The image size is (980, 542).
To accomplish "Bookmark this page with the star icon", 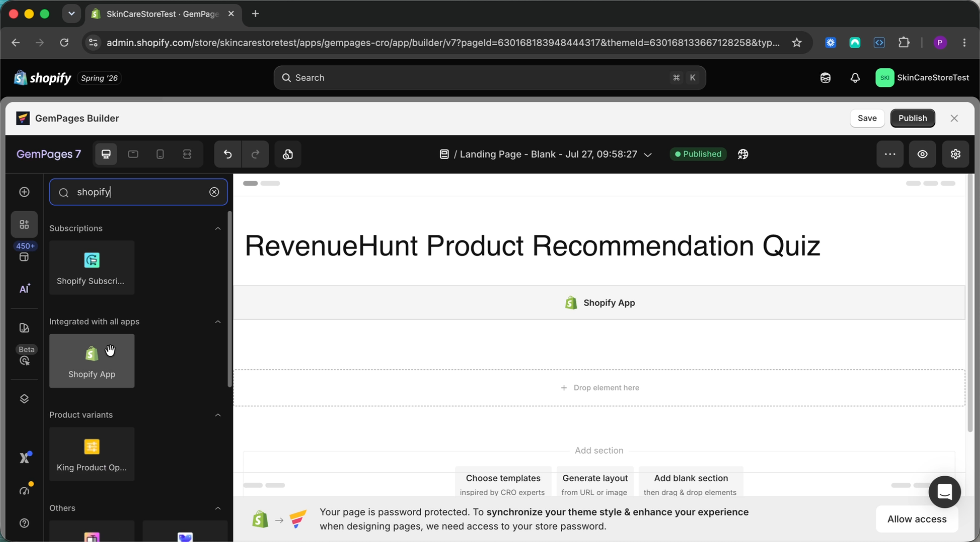I will (797, 43).
